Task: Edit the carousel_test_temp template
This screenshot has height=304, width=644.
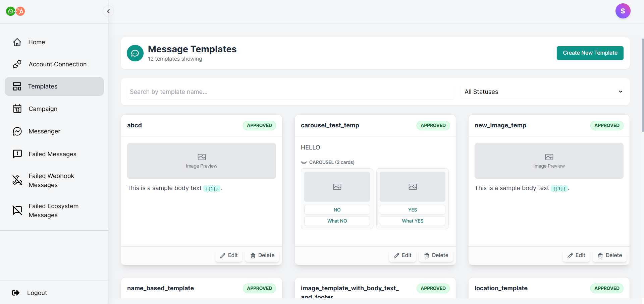Action: click(x=402, y=255)
